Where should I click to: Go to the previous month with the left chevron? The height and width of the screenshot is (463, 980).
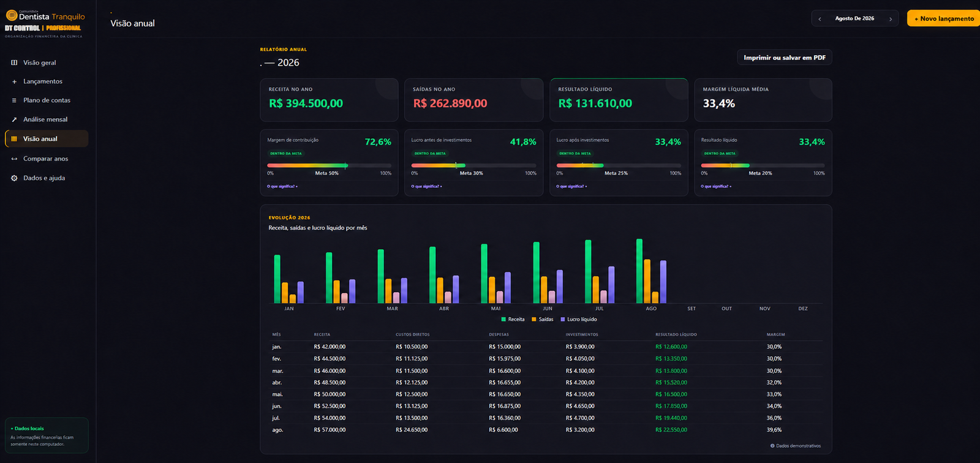pyautogui.click(x=820, y=19)
